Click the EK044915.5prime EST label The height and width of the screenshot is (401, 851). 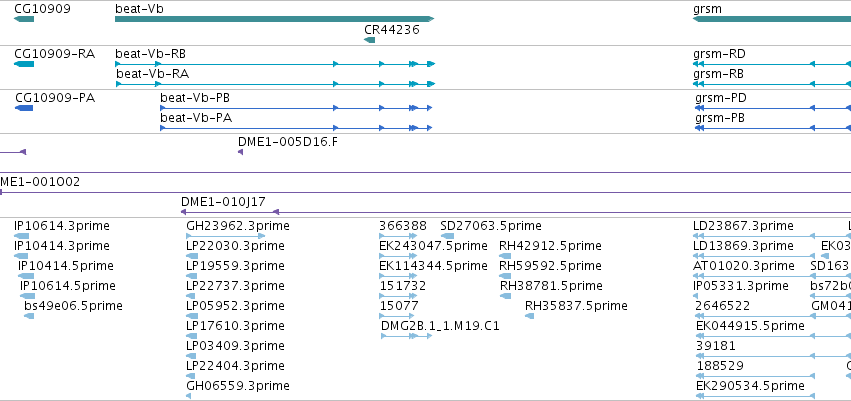point(750,326)
